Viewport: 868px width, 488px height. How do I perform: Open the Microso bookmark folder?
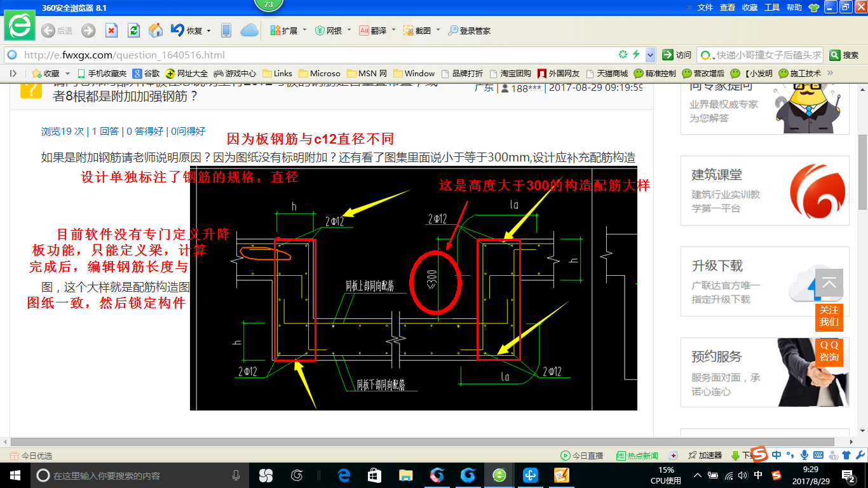[320, 73]
